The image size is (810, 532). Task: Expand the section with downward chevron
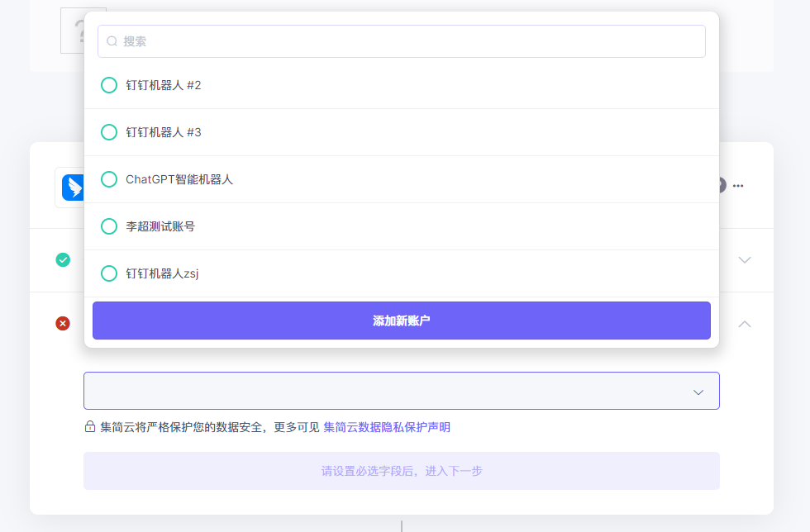[745, 259]
